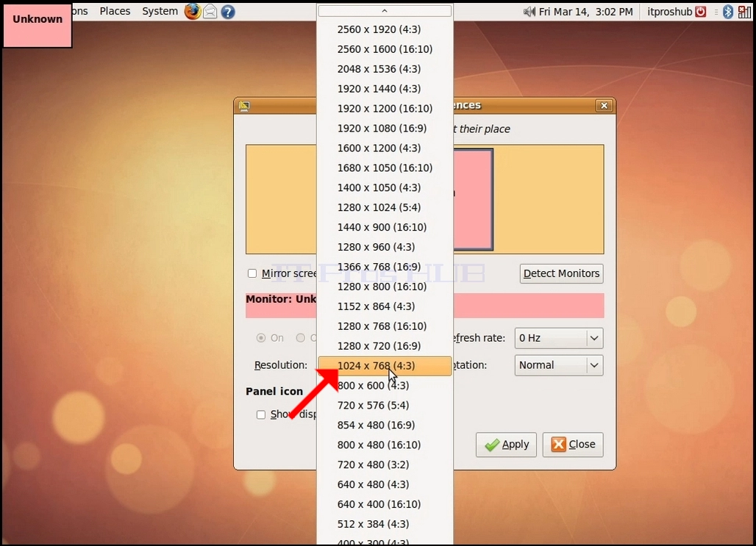756x546 pixels.
Task: Click the Apply button
Action: point(506,445)
